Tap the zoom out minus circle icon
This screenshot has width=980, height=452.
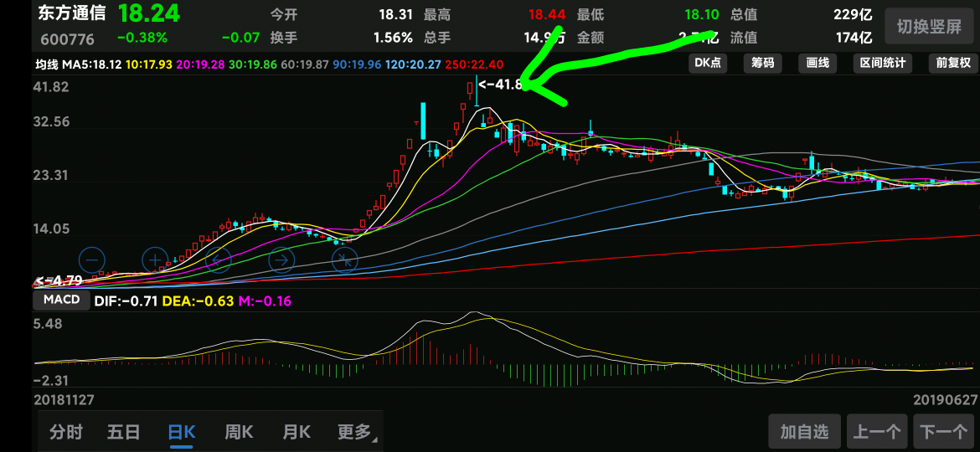tap(92, 259)
